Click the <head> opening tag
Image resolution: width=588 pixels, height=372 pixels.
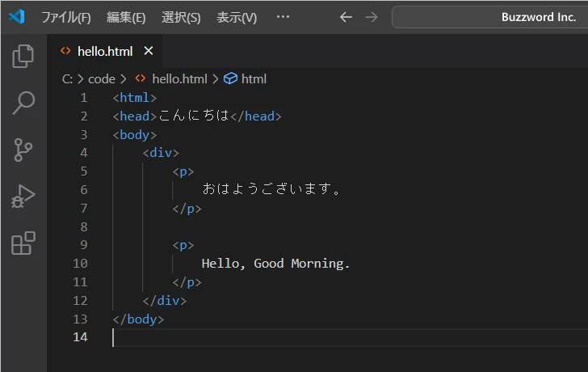click(x=135, y=116)
